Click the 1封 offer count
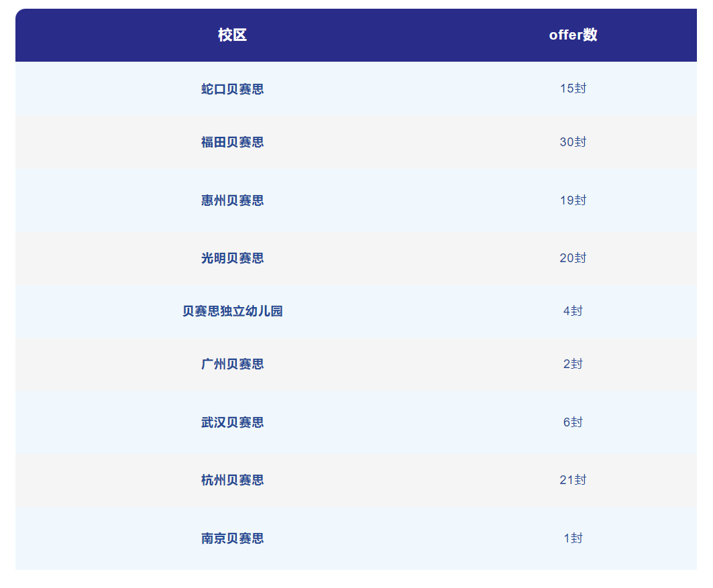 click(x=573, y=538)
